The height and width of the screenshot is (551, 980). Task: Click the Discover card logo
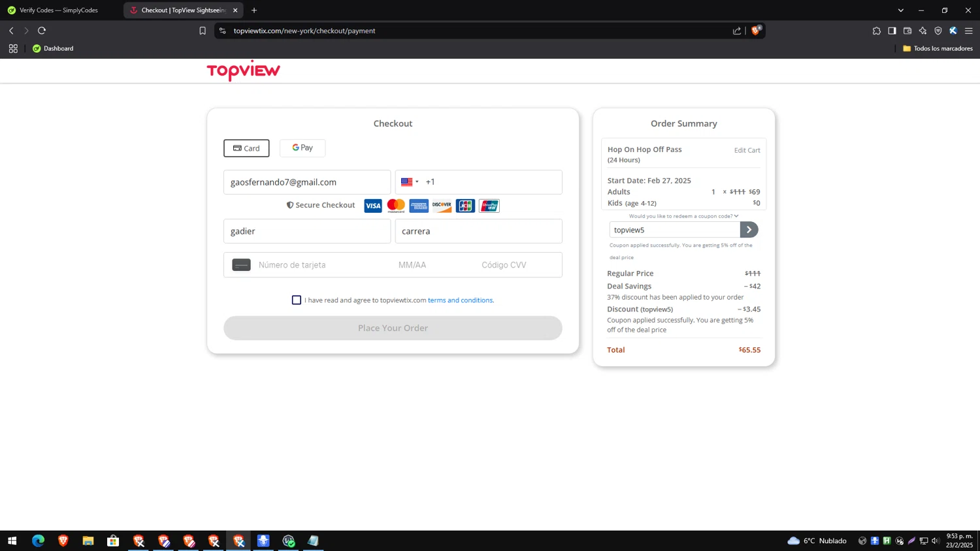click(442, 206)
